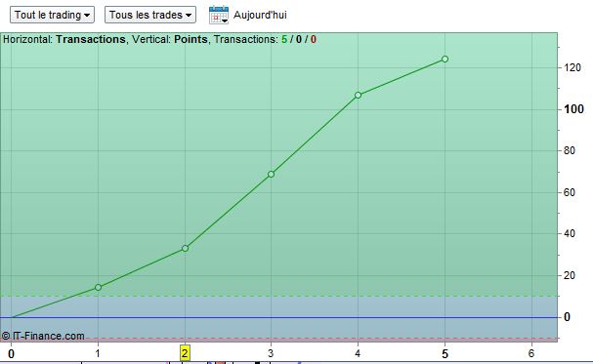Click the 'Aujourd'hui' date label
Image resolution: width=593 pixels, height=364 pixels.
pos(260,15)
